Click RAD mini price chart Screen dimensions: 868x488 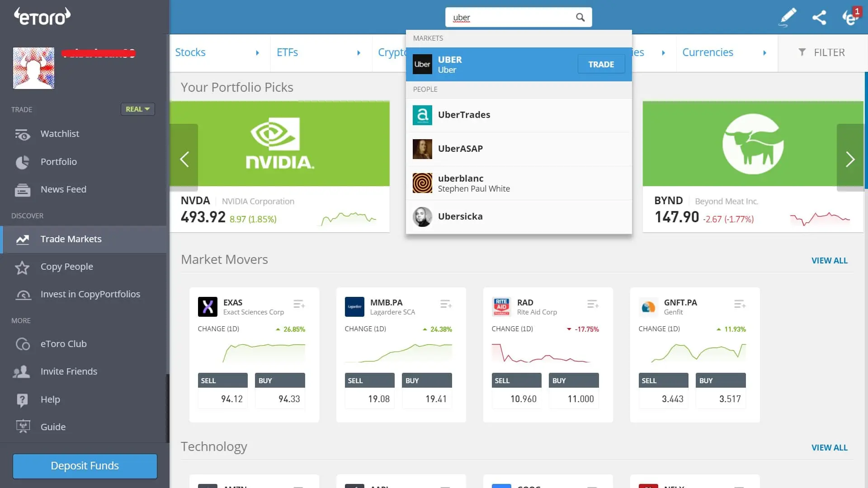click(x=545, y=352)
